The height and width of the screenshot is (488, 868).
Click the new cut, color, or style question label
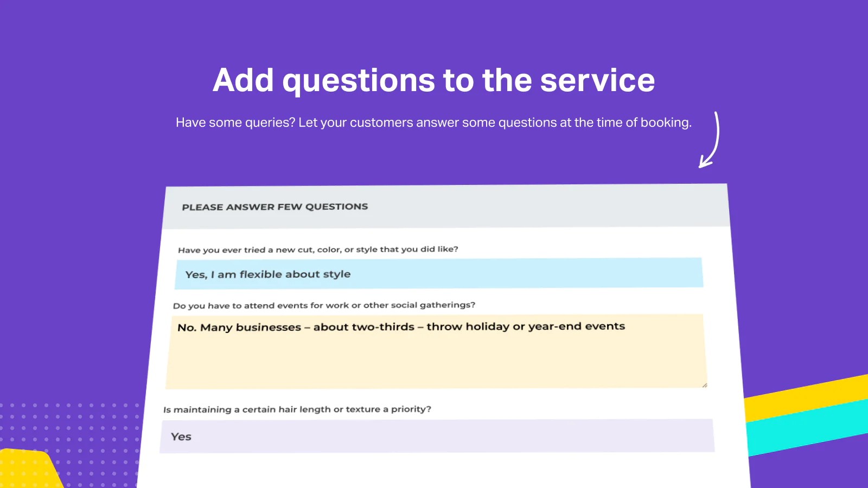(318, 249)
